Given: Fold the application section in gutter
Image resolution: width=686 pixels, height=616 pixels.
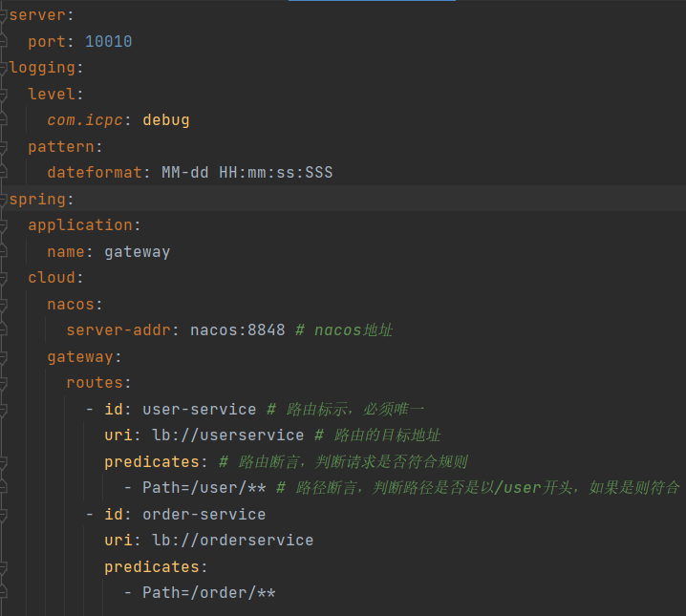Looking at the screenshot, I should (x=3, y=225).
